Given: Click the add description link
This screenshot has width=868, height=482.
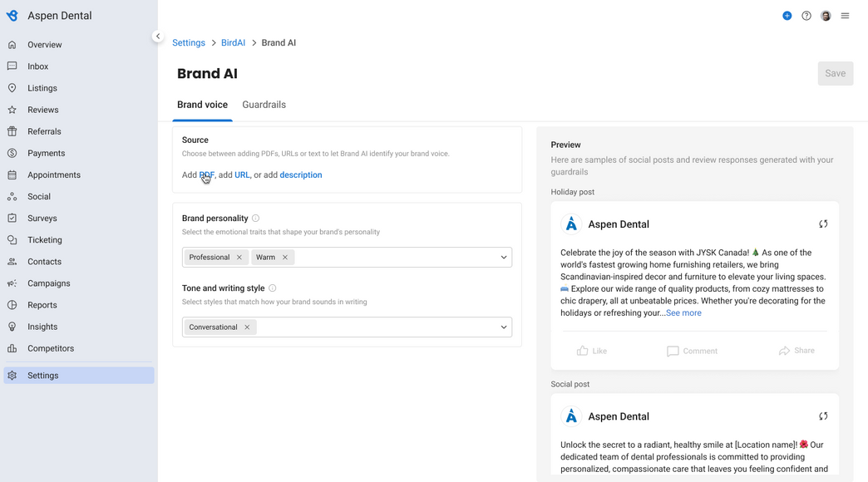Looking at the screenshot, I should [x=301, y=175].
